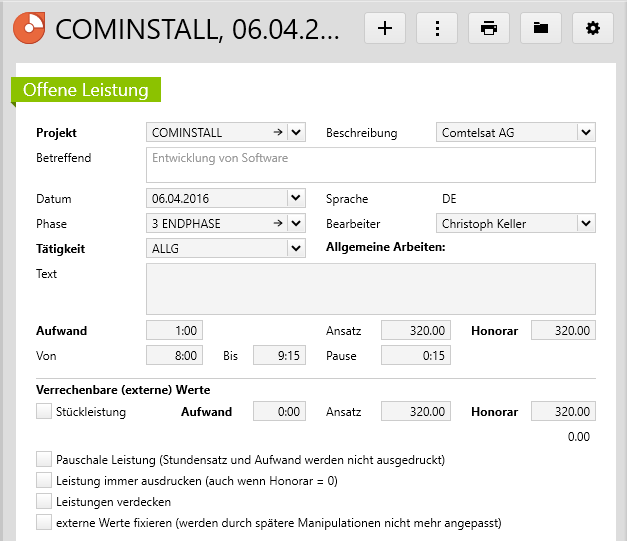
Task: Click the Betreffend text field
Action: point(370,165)
